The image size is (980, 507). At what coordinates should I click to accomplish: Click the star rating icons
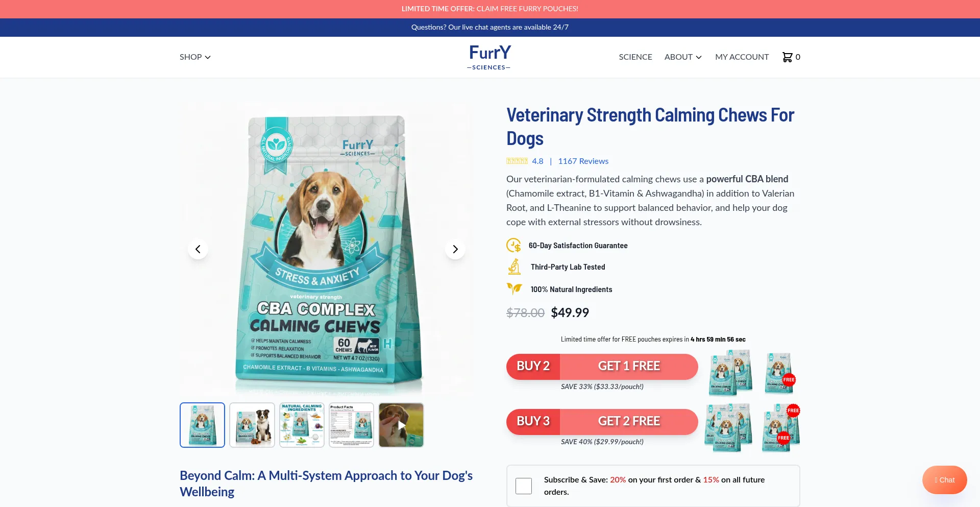(x=517, y=161)
